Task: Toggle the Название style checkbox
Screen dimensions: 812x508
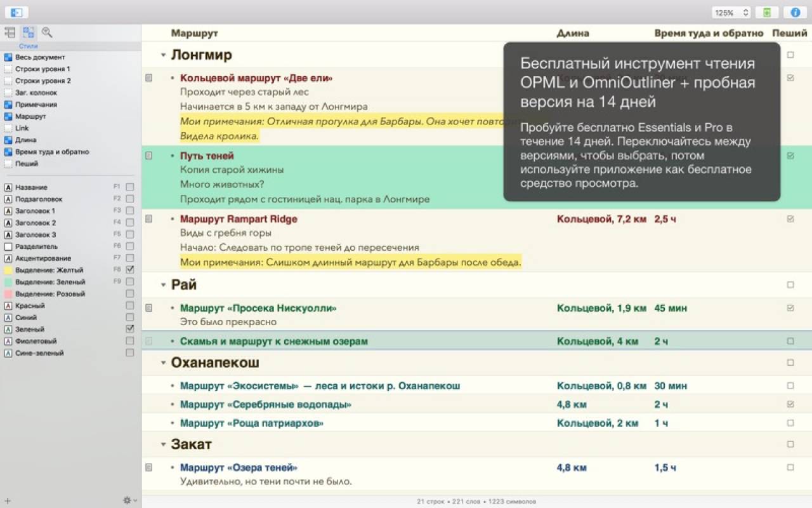Action: point(130,187)
